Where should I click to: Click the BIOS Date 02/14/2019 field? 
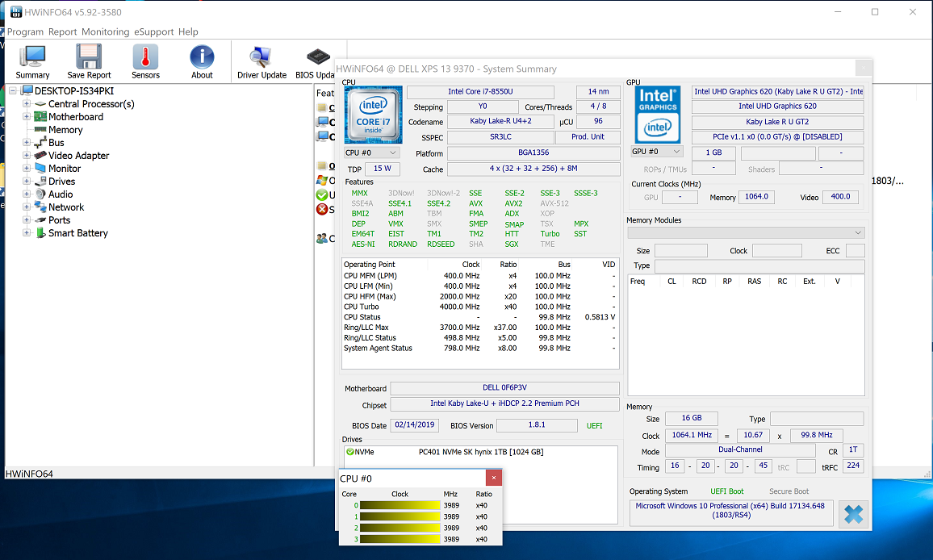[x=415, y=425]
